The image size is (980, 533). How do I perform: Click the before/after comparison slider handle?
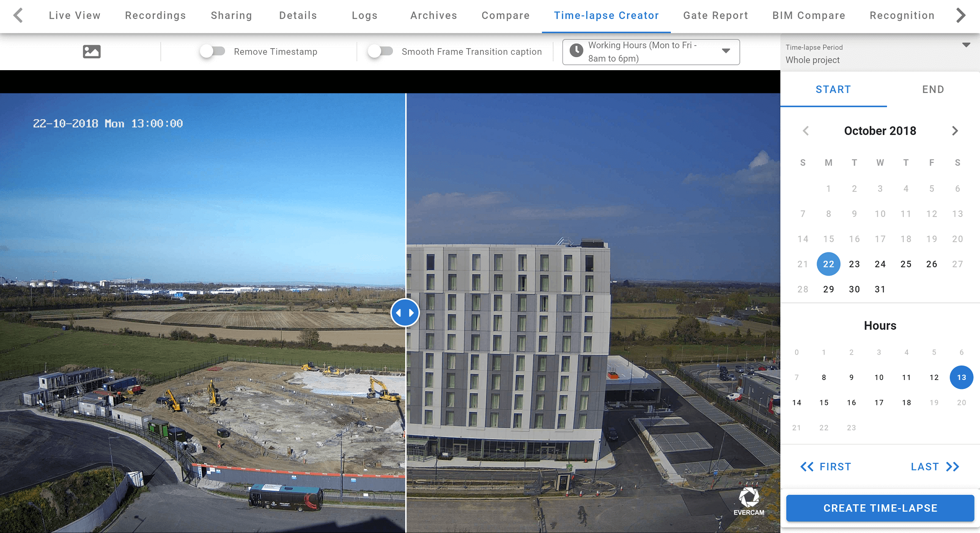coord(405,313)
